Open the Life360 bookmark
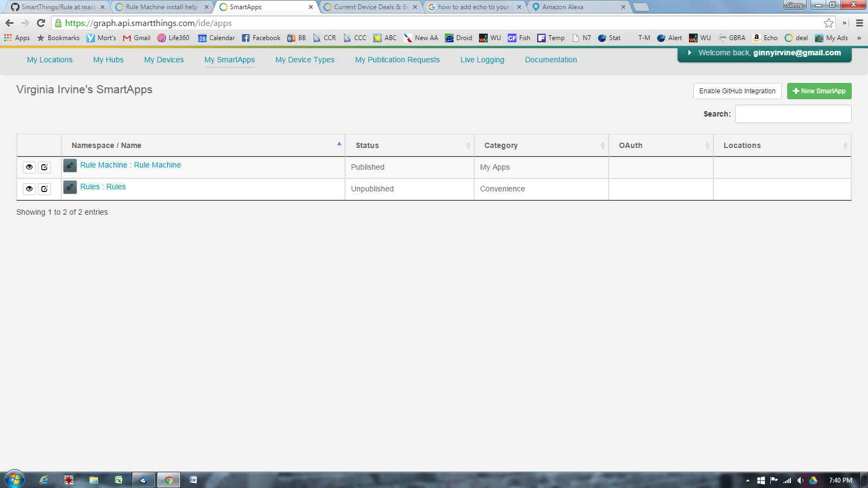 pyautogui.click(x=174, y=38)
